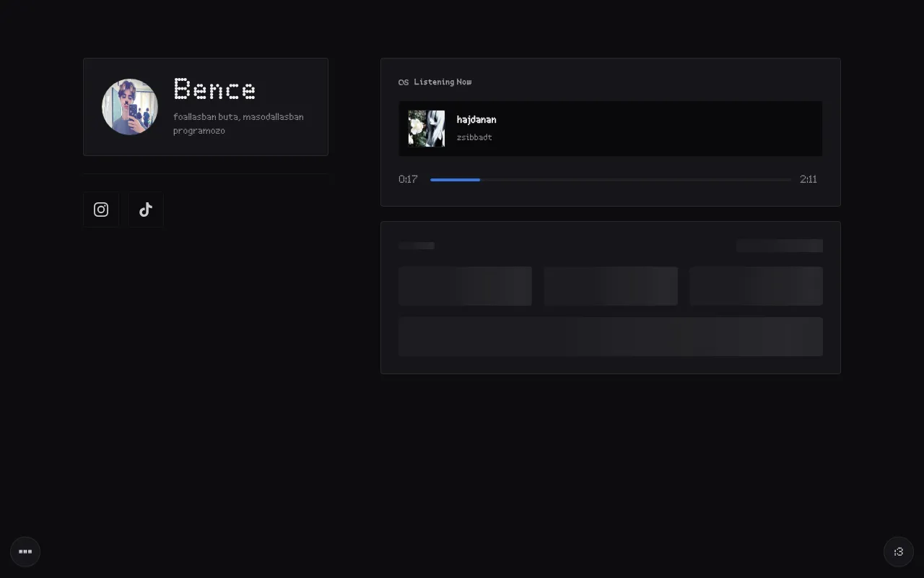Click the elapsed time "0:17"
The height and width of the screenshot is (578, 924).
click(408, 179)
